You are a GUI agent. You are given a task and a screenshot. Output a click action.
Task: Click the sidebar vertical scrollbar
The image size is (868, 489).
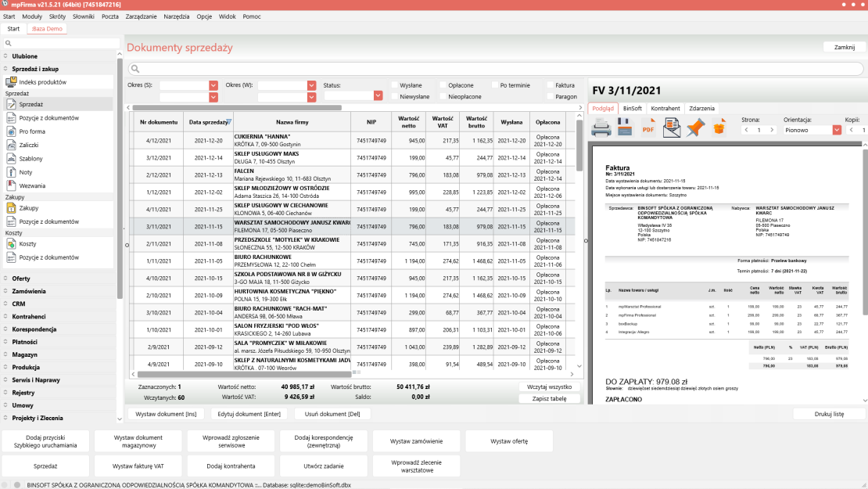point(120,178)
